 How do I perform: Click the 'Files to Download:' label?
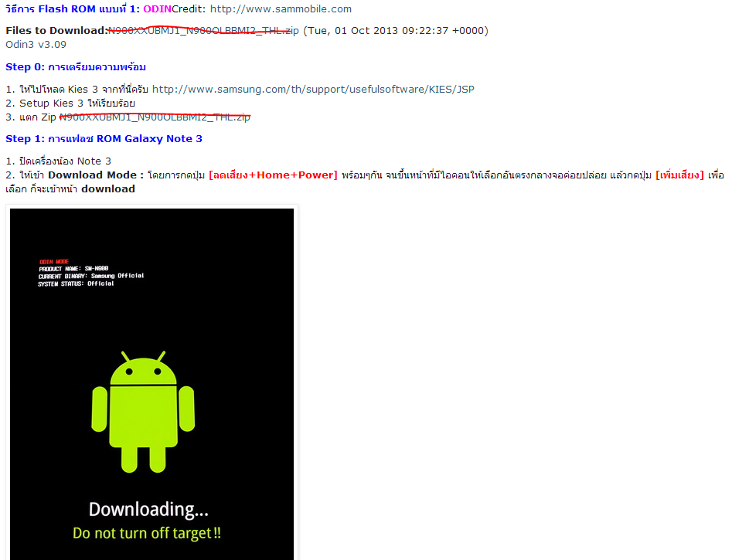[57, 31]
